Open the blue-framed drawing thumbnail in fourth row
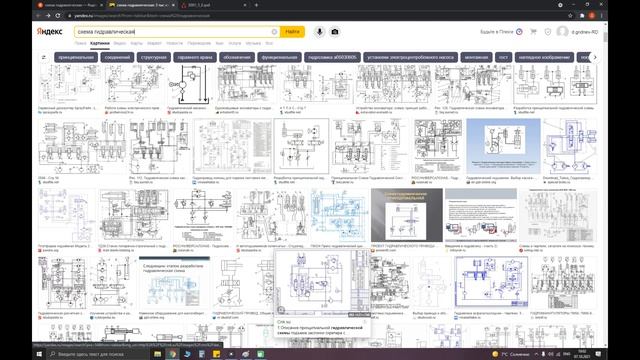Screen dimensions: 640x360 pos(491,282)
